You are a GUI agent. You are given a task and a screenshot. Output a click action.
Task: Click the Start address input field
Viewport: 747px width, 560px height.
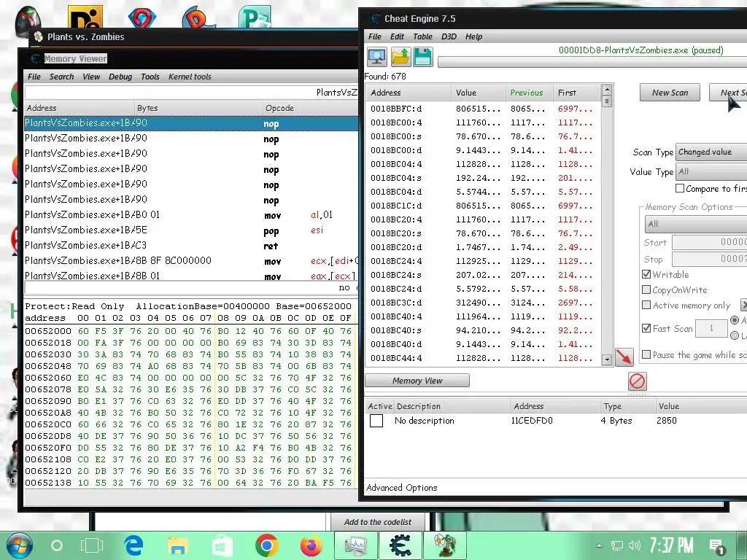click(709, 242)
